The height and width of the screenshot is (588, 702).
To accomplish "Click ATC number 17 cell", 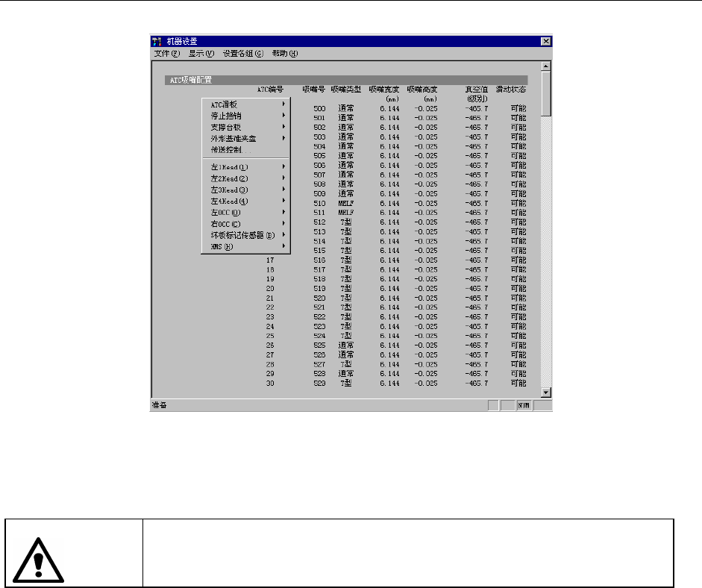I will tap(270, 260).
